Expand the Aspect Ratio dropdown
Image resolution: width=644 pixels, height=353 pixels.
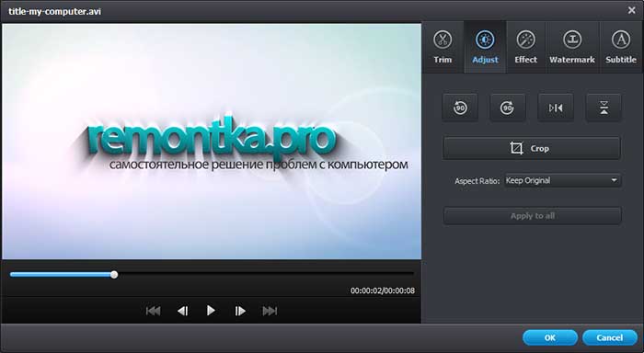[x=563, y=180]
